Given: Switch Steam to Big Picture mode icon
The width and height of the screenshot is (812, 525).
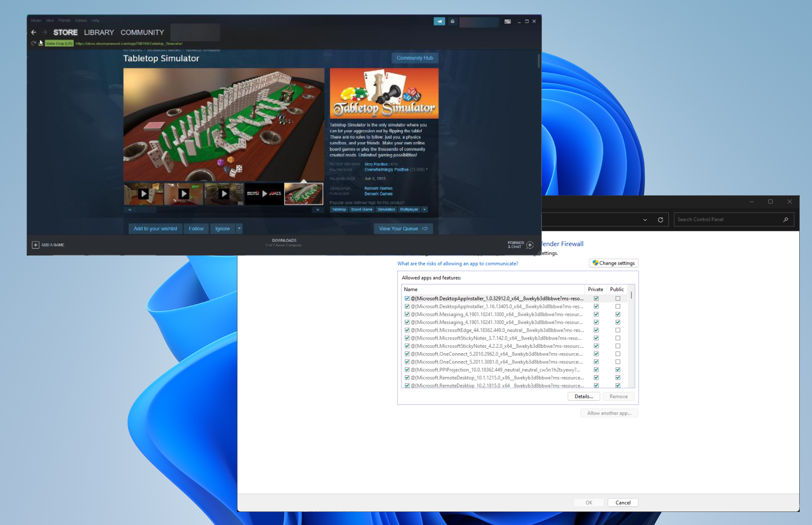Looking at the screenshot, I should [508, 21].
